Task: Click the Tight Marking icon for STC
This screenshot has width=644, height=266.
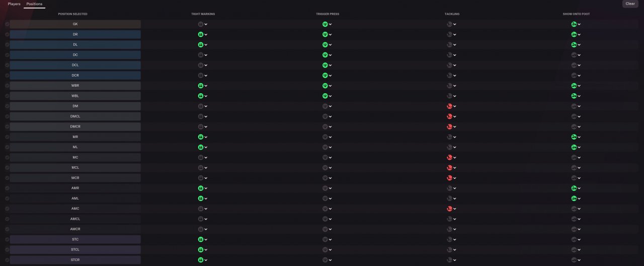Action: 200,239
